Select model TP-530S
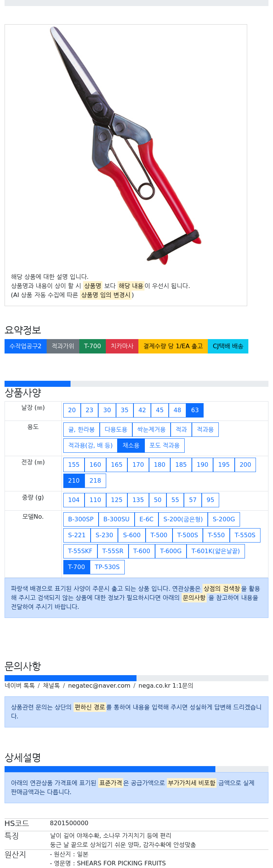273x868 pixels. tap(107, 567)
